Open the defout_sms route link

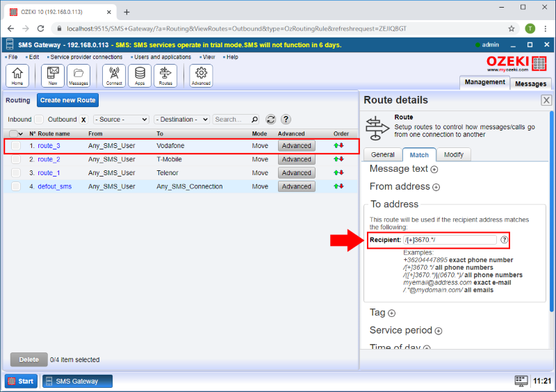pos(55,186)
